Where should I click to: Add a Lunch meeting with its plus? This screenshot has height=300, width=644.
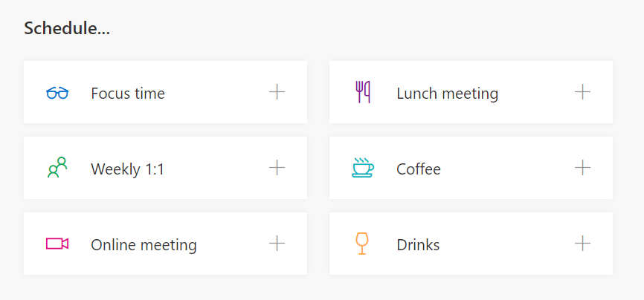click(x=582, y=92)
